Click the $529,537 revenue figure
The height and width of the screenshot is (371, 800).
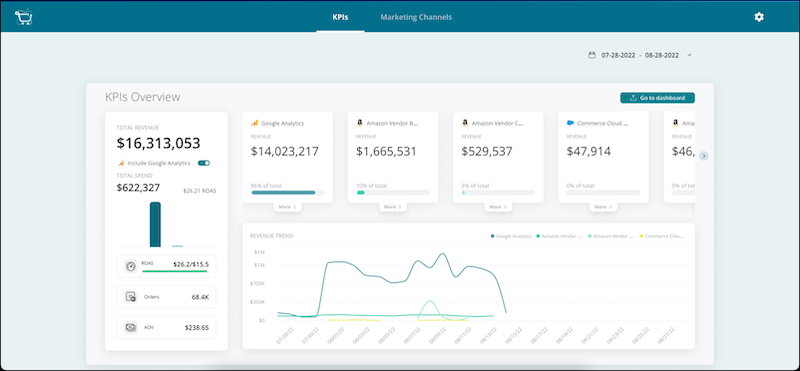point(488,152)
